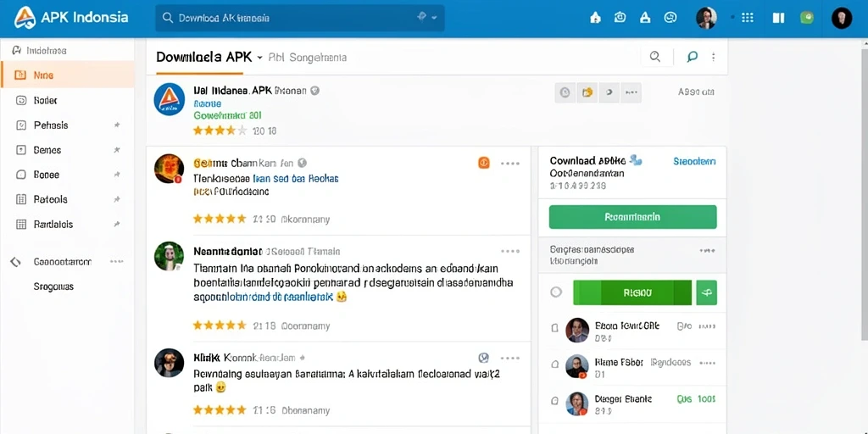The image size is (868, 434).
Task: Open more options on Kikk Komnk review
Action: pyautogui.click(x=509, y=358)
